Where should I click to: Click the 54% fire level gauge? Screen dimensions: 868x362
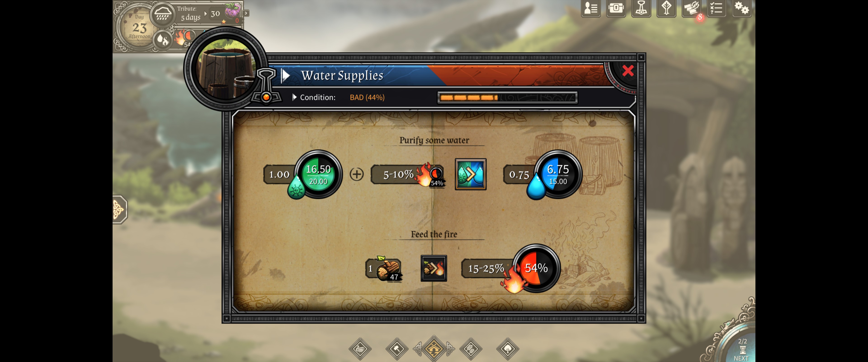tap(536, 268)
